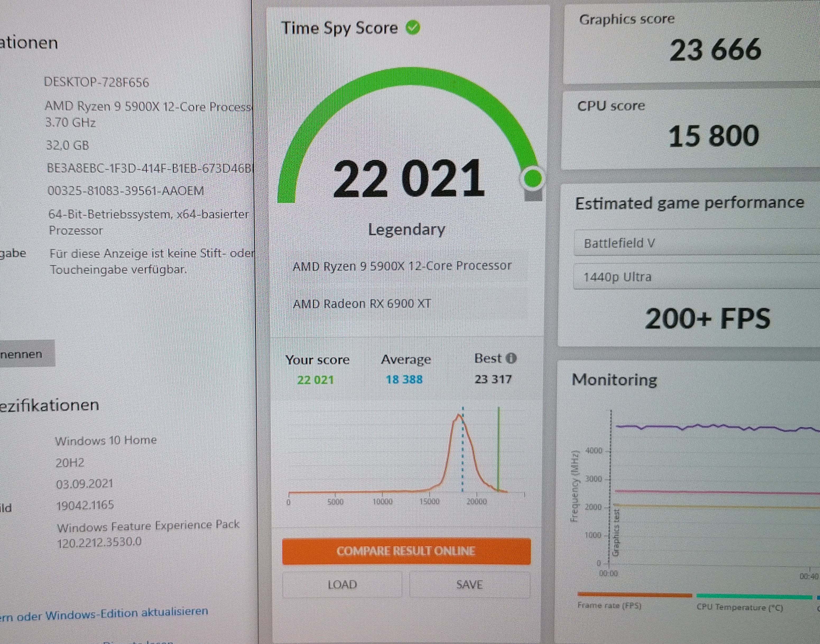This screenshot has height=644, width=820.
Task: Click product ID 00325-81083-39561-AAOEM
Action: coord(126,191)
